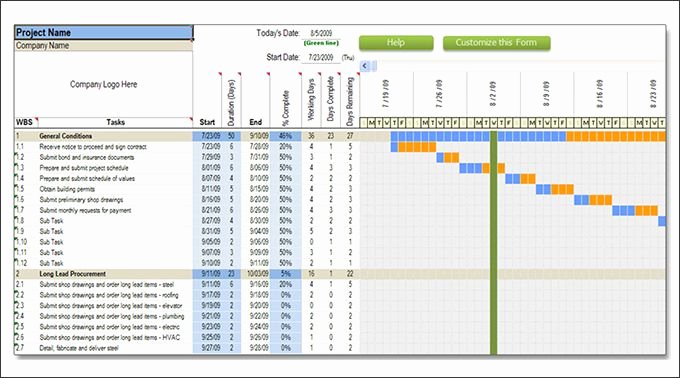Select 'Submit monthly requests for payment' task
The image size is (680, 378).
(x=85, y=210)
